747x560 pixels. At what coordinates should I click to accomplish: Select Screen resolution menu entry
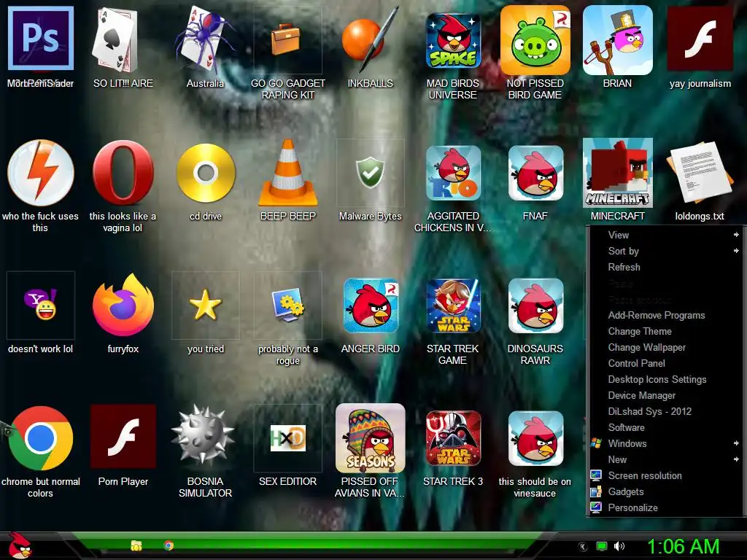pyautogui.click(x=665, y=475)
